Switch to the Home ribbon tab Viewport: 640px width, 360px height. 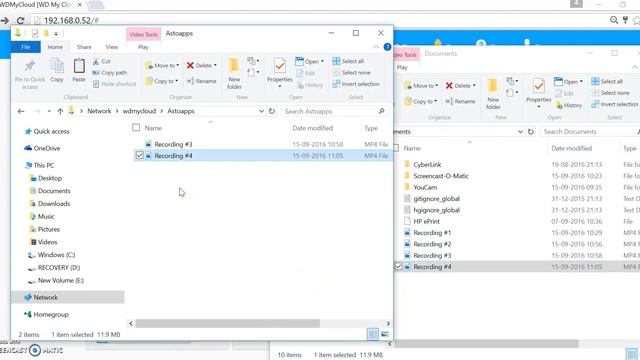pos(55,47)
